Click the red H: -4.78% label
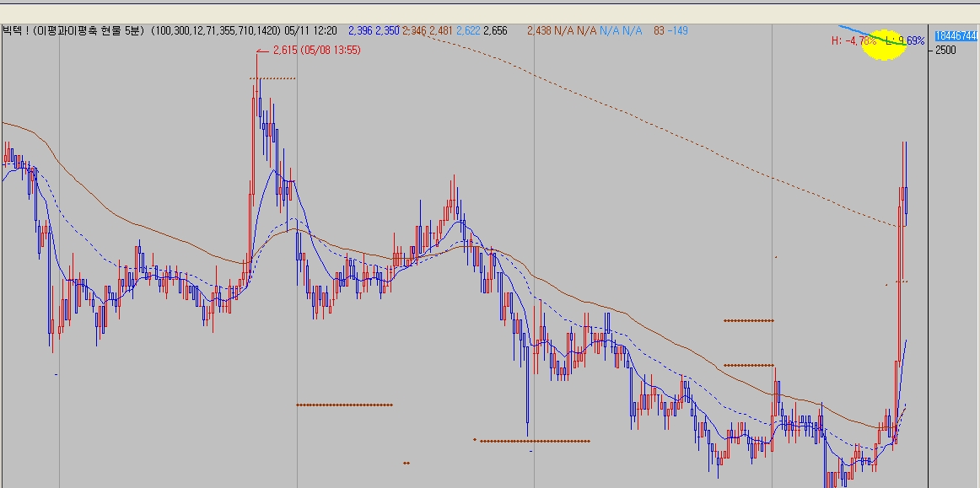Image resolution: width=980 pixels, height=488 pixels. (x=853, y=40)
